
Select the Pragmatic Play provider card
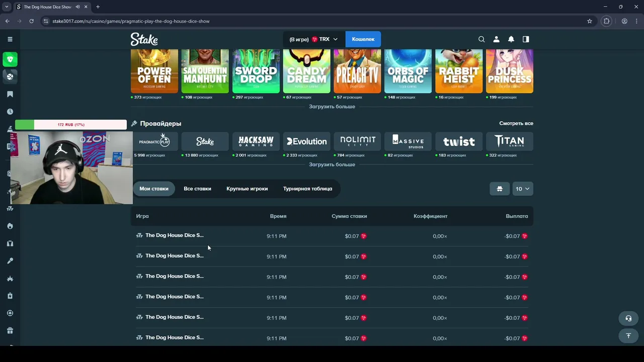click(x=154, y=141)
